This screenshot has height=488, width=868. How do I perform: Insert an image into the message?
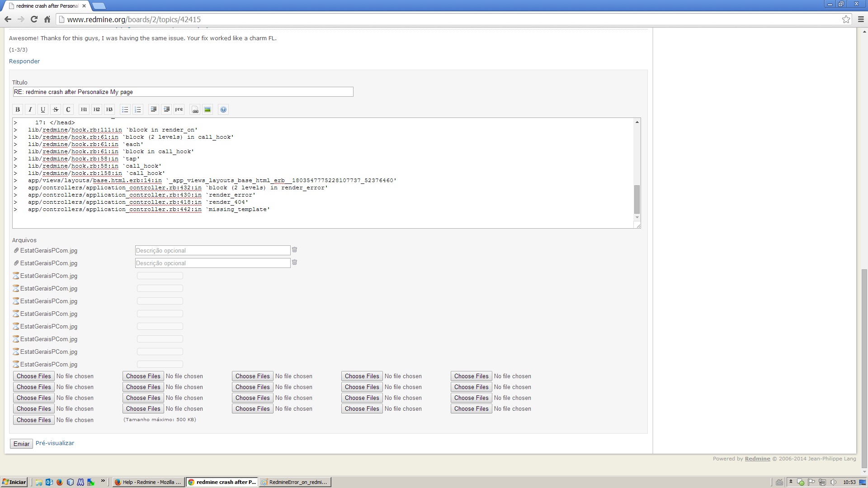point(208,109)
